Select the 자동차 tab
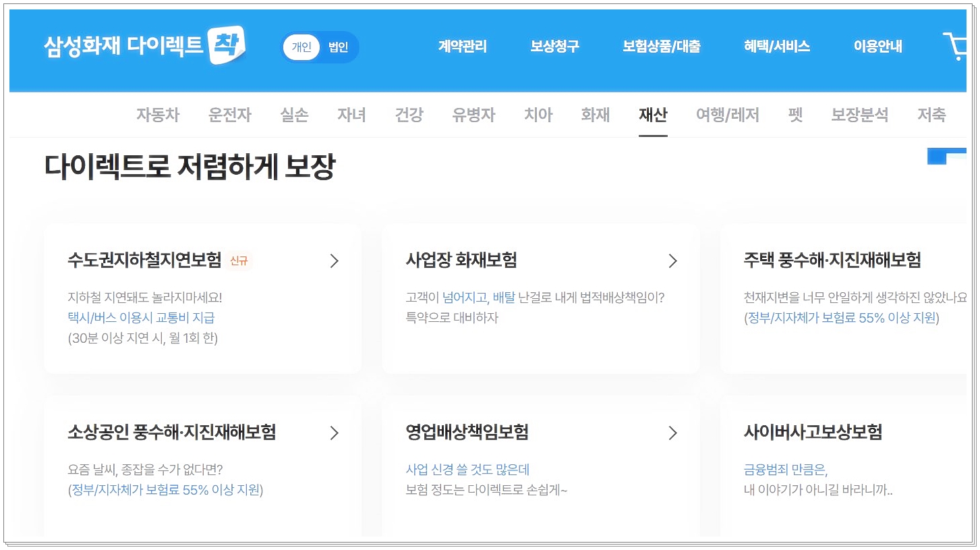980x550 pixels. 158,115
